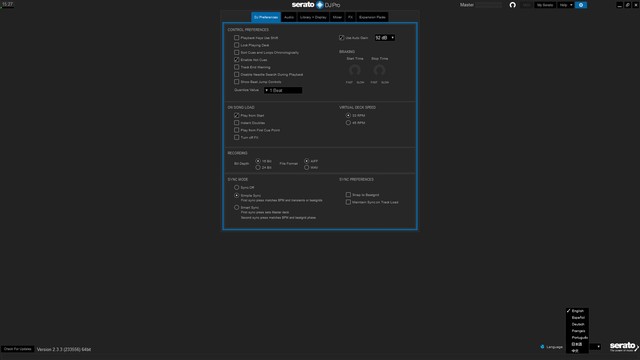Viewport: 640px width, 360px height.
Task: Enable Playback Keys Use Shift checkbox
Action: [x=236, y=38]
